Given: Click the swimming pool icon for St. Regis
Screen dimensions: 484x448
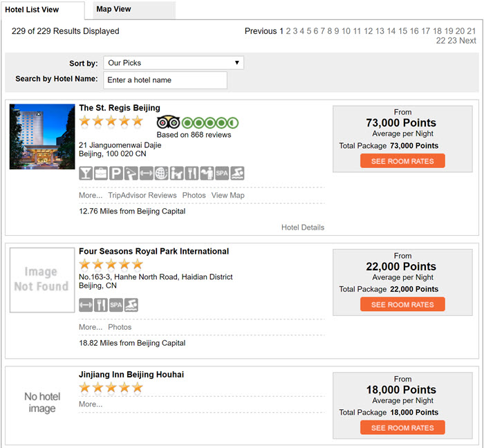Looking at the screenshot, I should [x=237, y=173].
